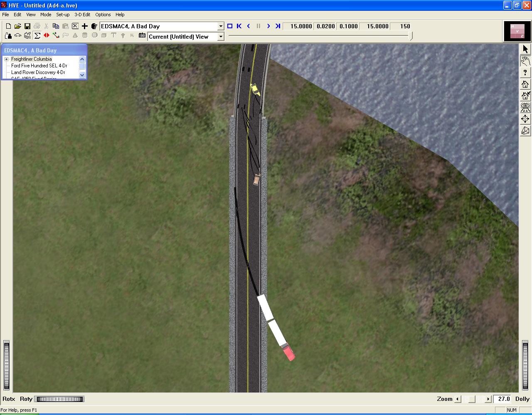
Task: Click the Roty rotation slider
Action: tap(59, 399)
